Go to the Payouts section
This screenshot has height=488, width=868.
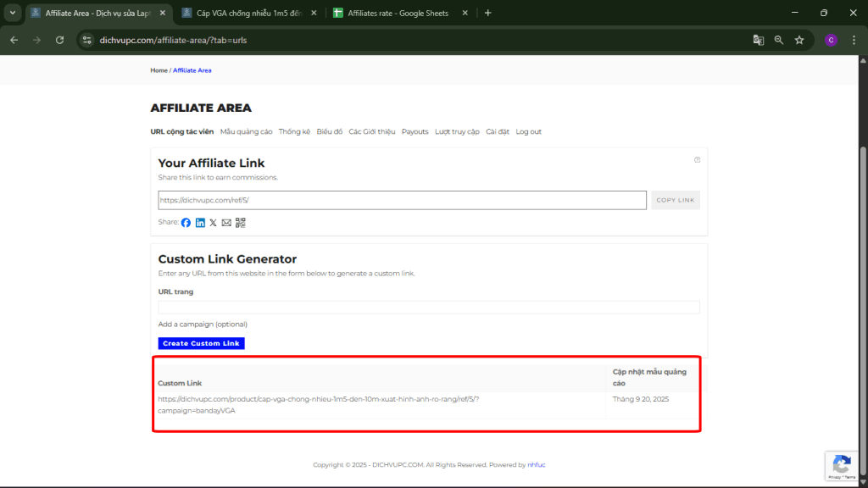(415, 131)
